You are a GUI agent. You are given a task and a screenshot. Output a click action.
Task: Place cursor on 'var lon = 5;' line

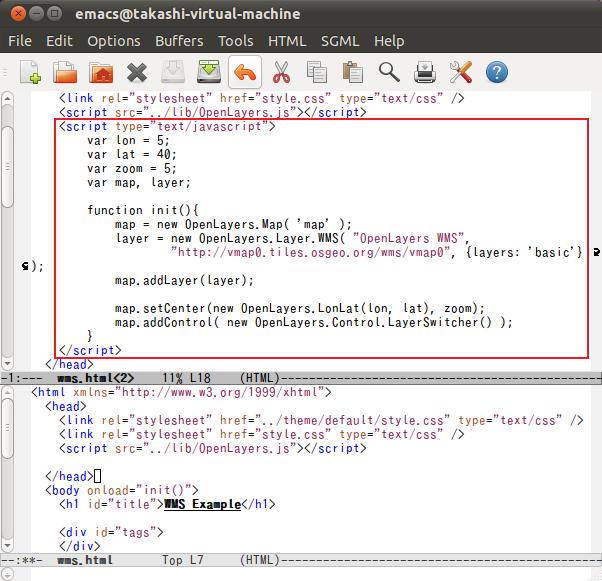point(128,141)
